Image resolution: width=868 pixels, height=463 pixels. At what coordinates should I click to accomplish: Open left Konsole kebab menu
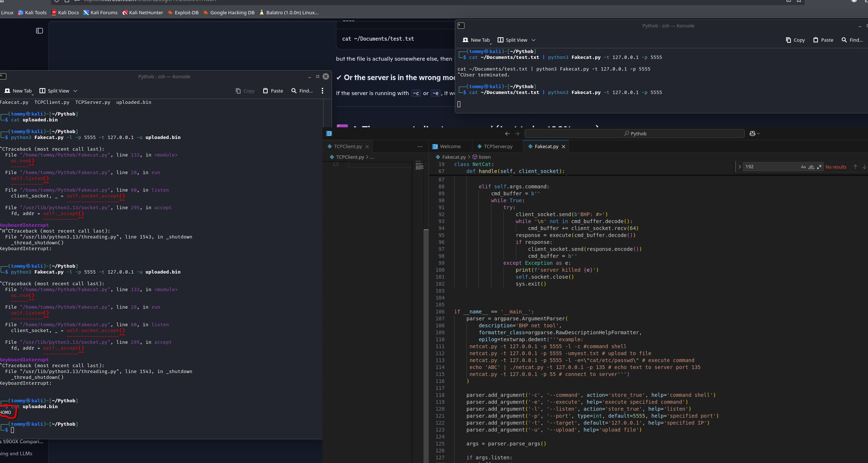[x=322, y=91]
